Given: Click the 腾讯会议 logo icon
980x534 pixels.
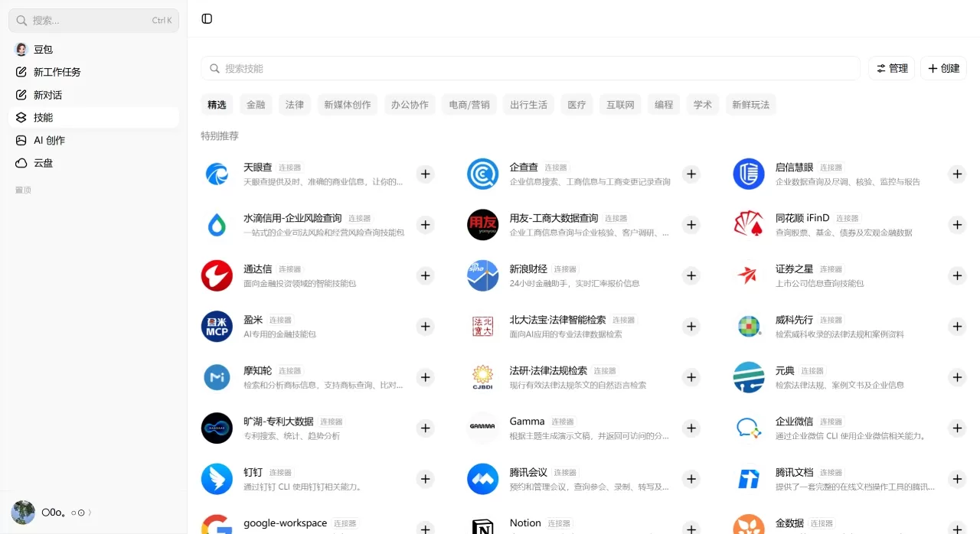Looking at the screenshot, I should point(483,479).
